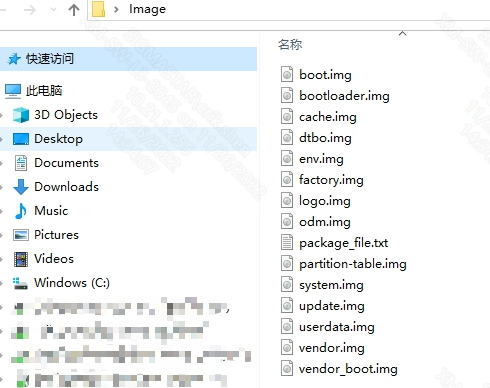The width and height of the screenshot is (490, 388).
Task: Expand the Music tree node
Action: coord(2,211)
